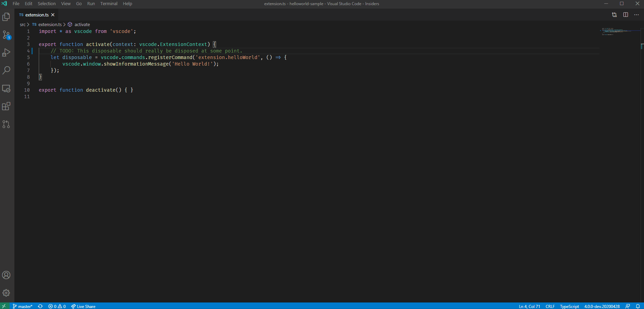Open the Explorer view
644x309 pixels.
[x=6, y=16]
